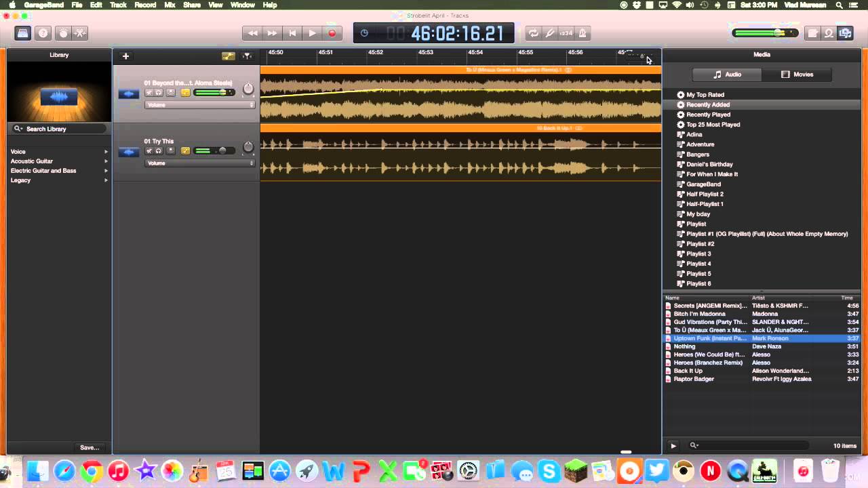Select the '01 Beyond the' track waveform icon
This screenshot has height=488, width=868.
click(128, 94)
